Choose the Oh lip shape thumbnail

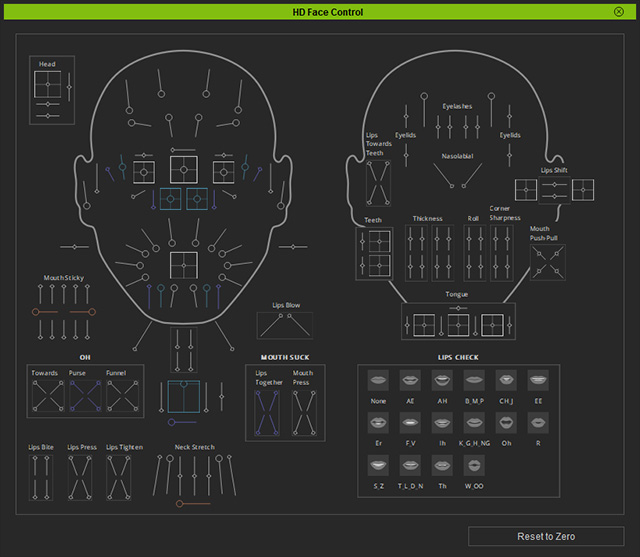click(506, 423)
